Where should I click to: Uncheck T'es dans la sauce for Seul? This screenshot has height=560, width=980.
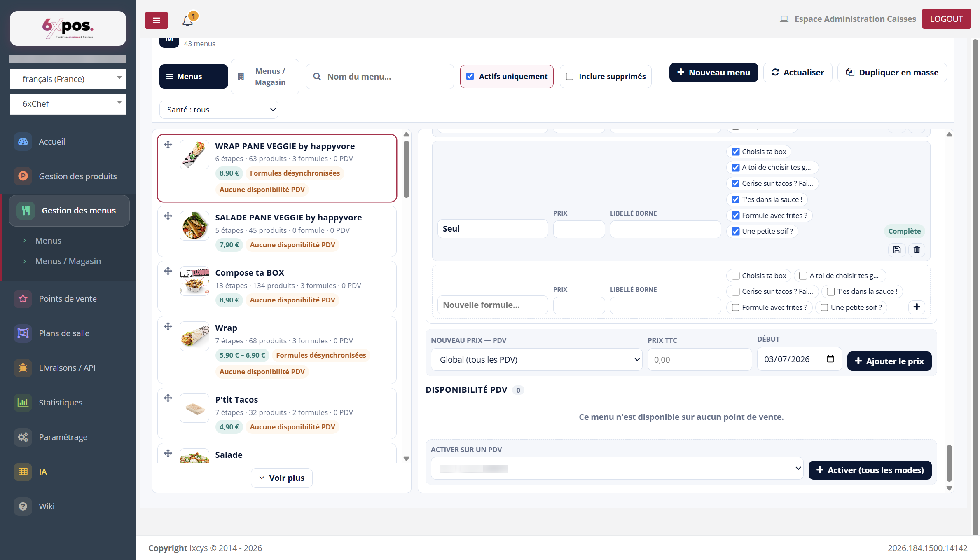pyautogui.click(x=736, y=199)
